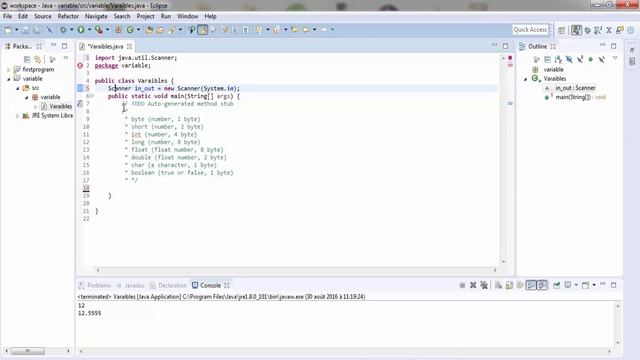Image resolution: width=640 pixels, height=360 pixels.
Task: Switch to the Java perspective icon
Action: (x=576, y=30)
